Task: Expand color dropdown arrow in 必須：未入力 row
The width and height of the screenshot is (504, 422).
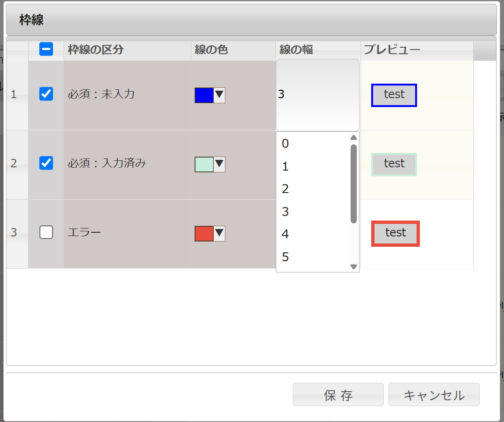Action: pos(219,95)
